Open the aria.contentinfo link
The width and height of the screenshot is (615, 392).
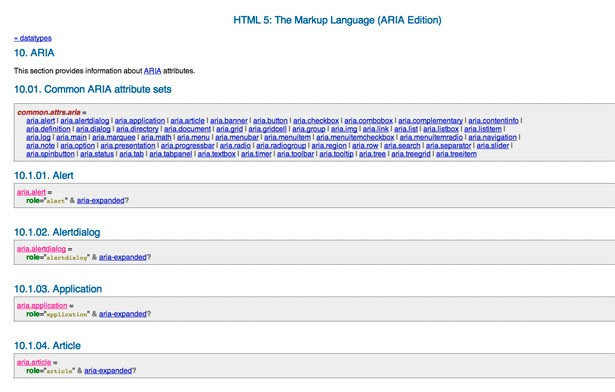[493, 120]
